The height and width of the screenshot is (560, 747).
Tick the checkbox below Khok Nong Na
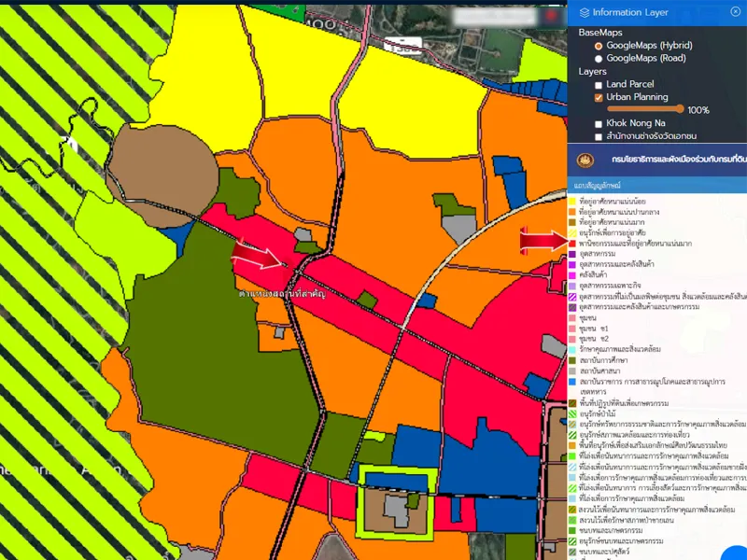click(599, 136)
